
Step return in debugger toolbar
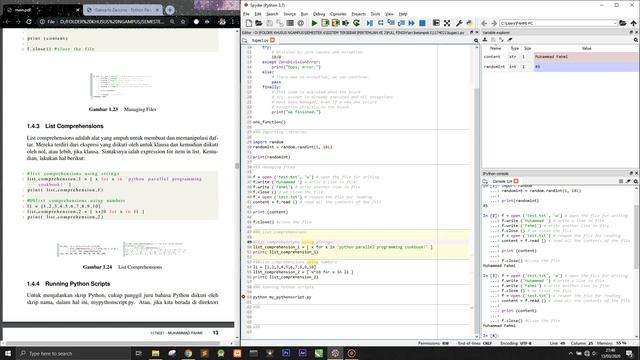(401, 23)
